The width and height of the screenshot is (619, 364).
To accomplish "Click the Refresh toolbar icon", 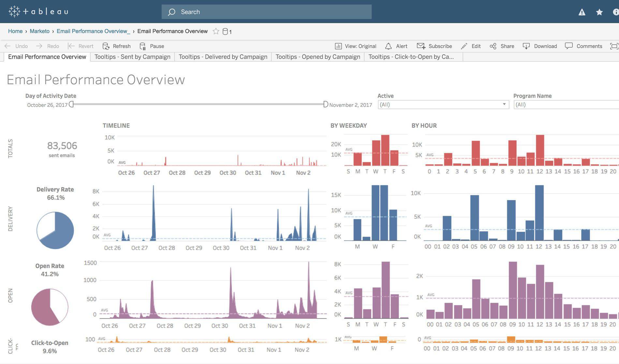I will [106, 46].
